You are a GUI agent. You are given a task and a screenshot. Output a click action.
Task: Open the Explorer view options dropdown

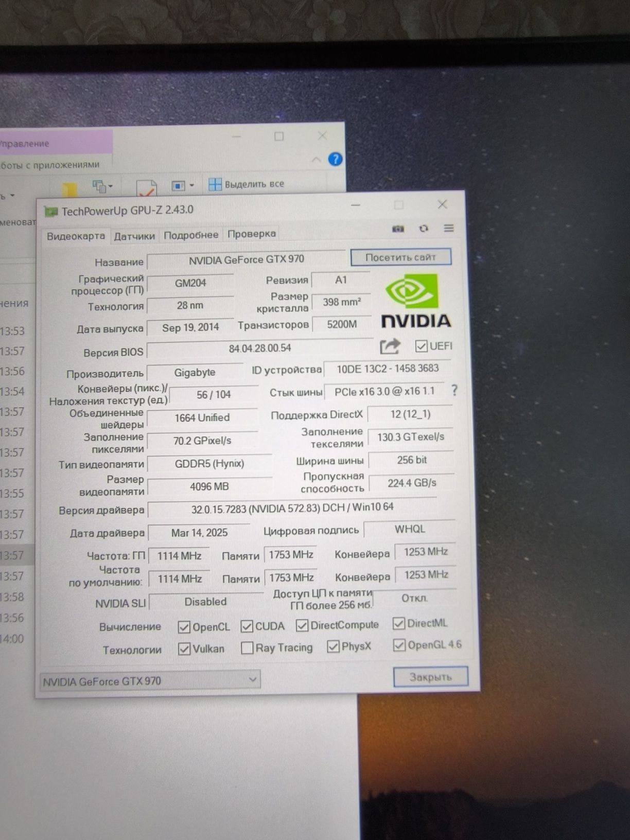183,185
